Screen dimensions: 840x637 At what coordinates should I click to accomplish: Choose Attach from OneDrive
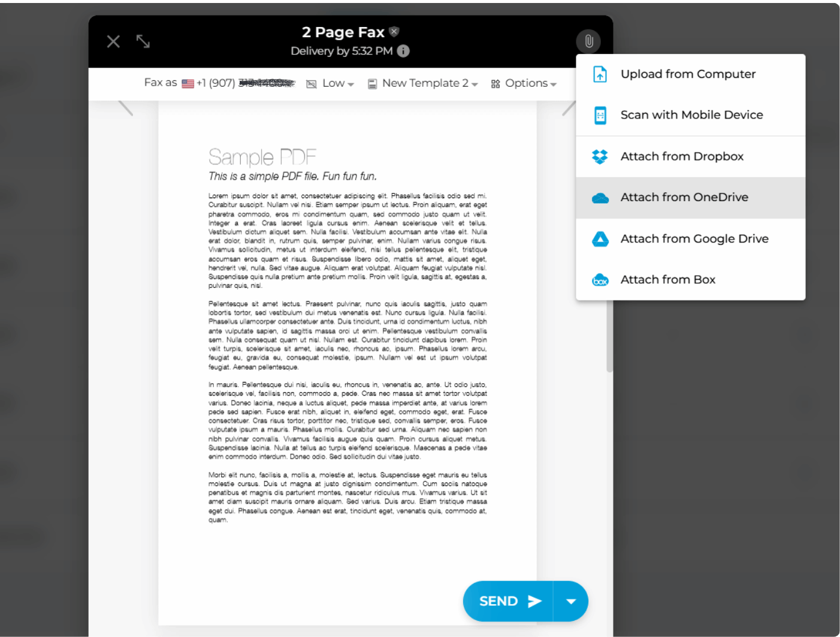pos(690,198)
